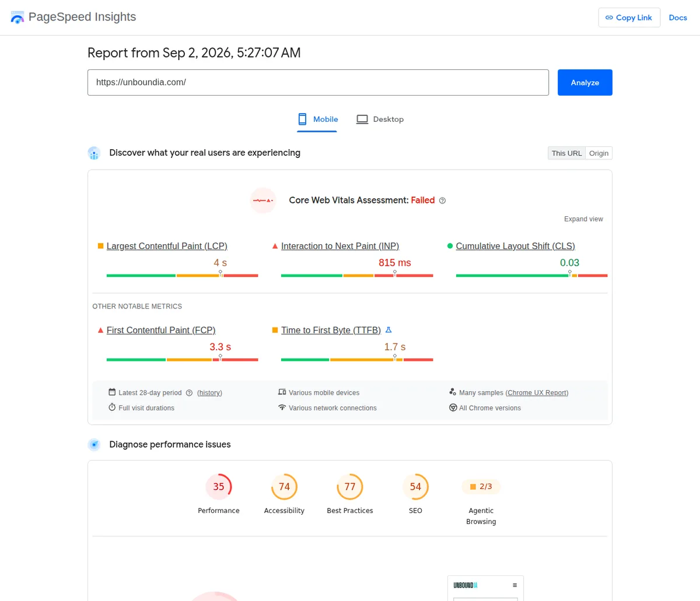700x601 pixels.
Task: Click the Core Web Vitals failed pulse icon
Action: 263,201
